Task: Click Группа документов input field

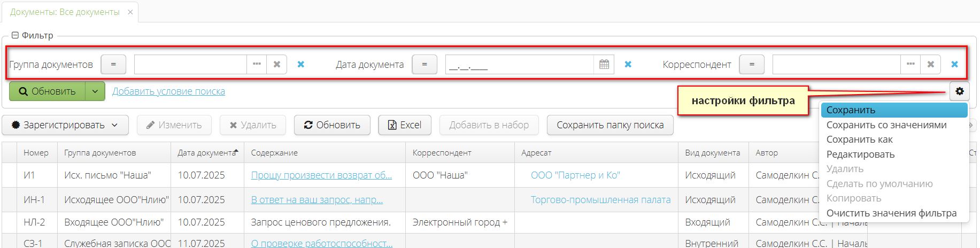Action: pyautogui.click(x=190, y=65)
